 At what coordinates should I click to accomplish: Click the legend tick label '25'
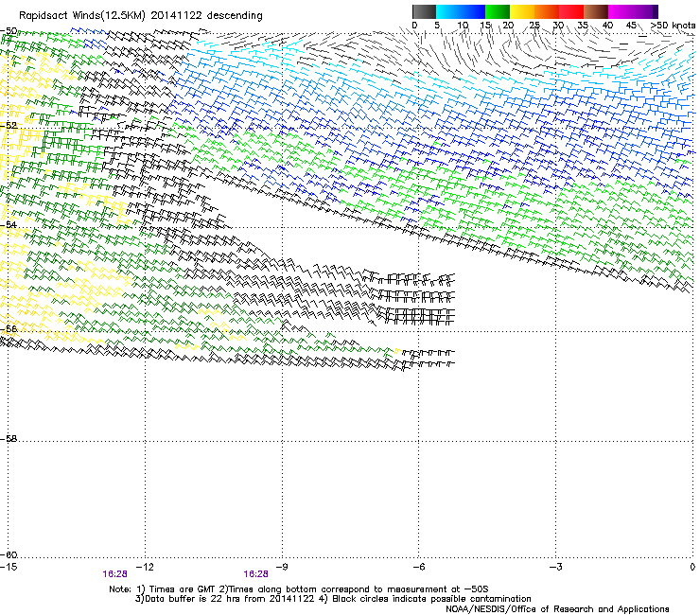[x=534, y=26]
